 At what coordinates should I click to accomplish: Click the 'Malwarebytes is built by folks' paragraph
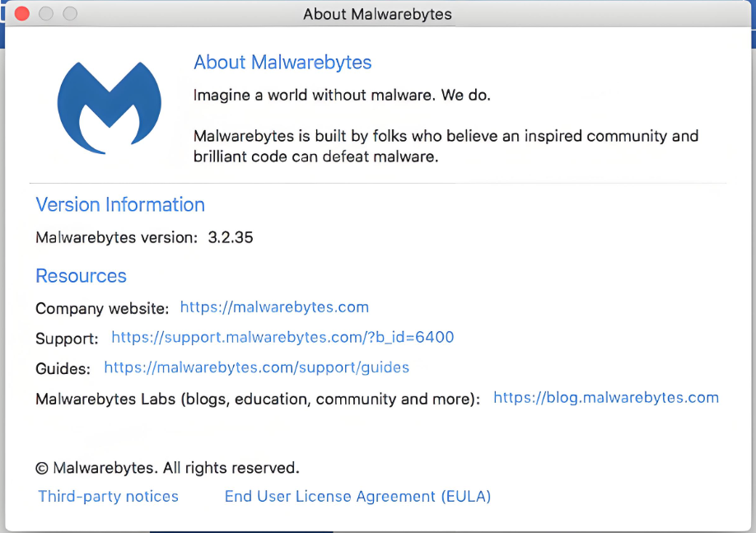point(446,146)
